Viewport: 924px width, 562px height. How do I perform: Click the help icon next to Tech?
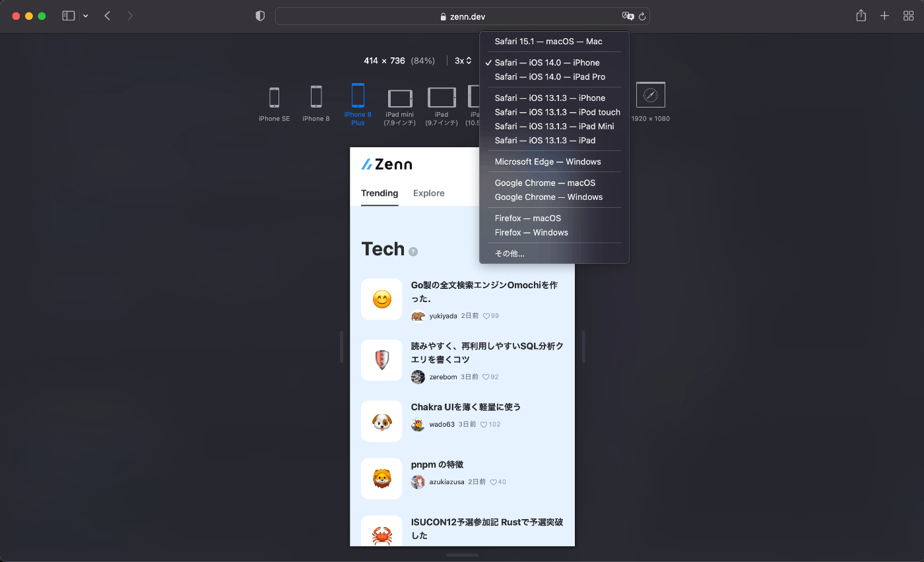pos(413,251)
